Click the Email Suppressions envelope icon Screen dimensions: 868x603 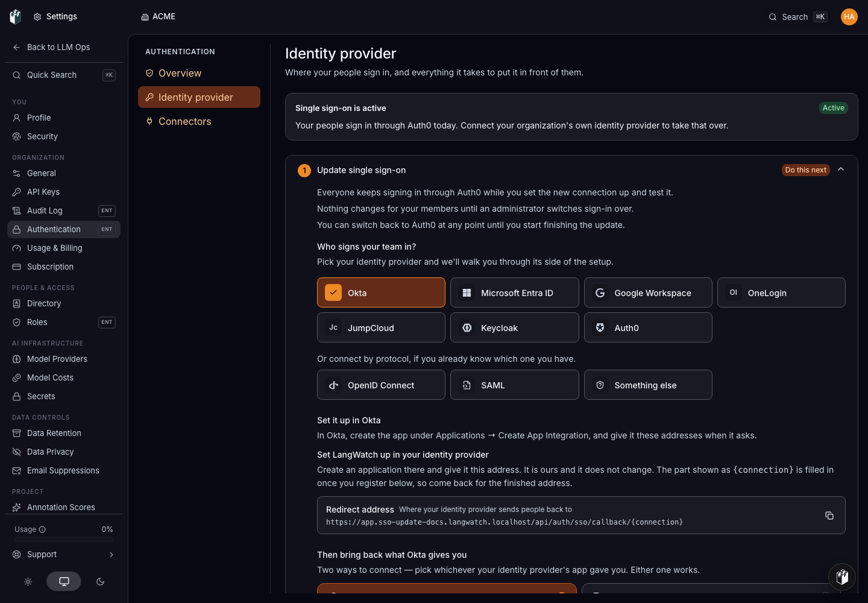[17, 470]
